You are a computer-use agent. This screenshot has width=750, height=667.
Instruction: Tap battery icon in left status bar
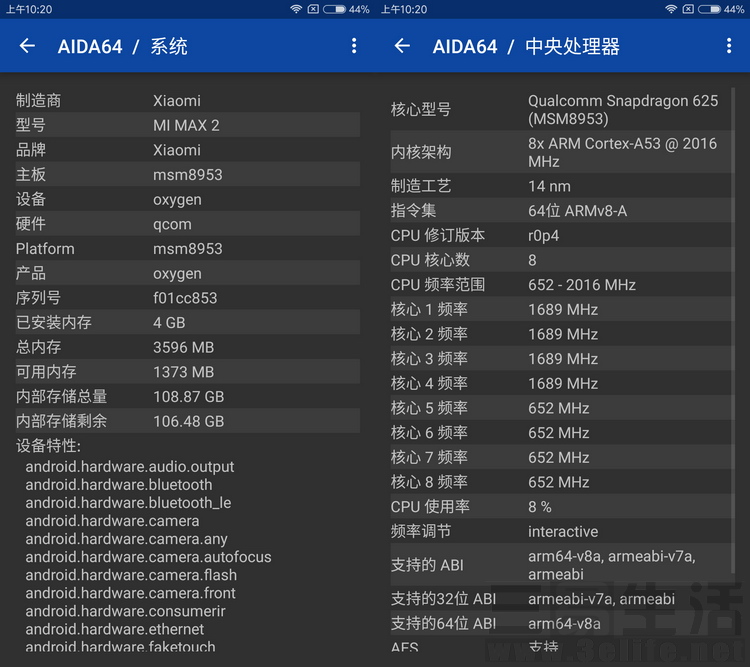[x=334, y=9]
